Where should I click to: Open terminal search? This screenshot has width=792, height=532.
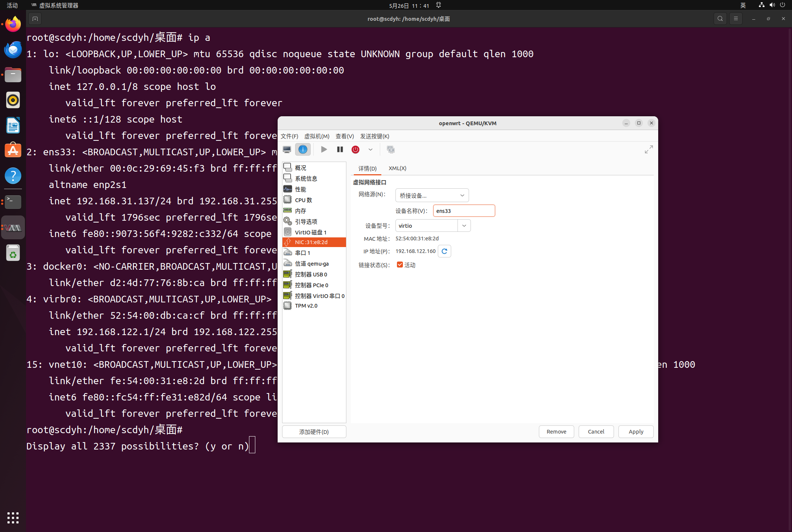coord(720,19)
